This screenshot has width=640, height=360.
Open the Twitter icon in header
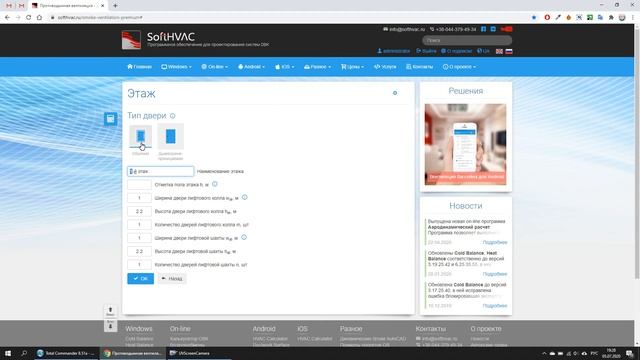493,29
